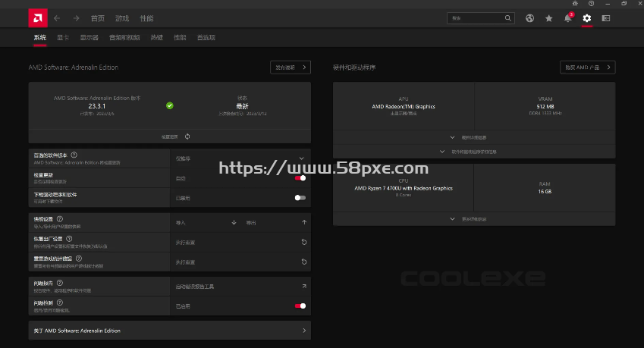Click AMD Radeon(TM) Graphics APU text
This screenshot has width=644, height=348.
click(404, 106)
